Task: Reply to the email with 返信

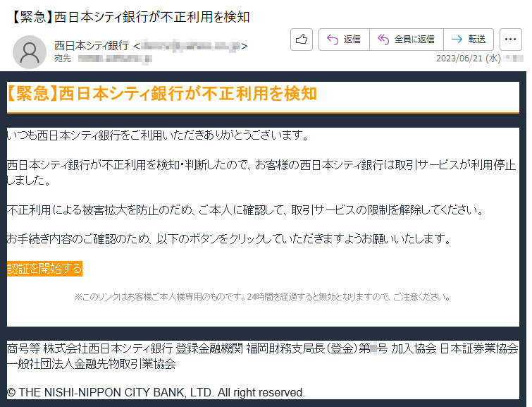Action: pos(344,40)
